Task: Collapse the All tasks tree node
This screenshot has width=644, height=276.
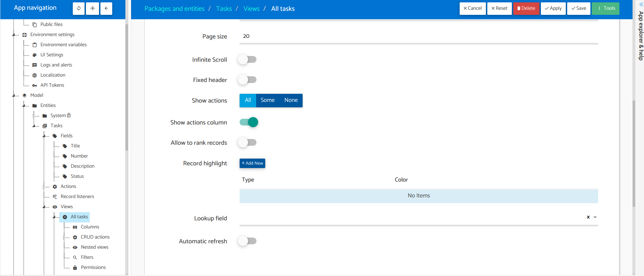Action: tap(55, 217)
